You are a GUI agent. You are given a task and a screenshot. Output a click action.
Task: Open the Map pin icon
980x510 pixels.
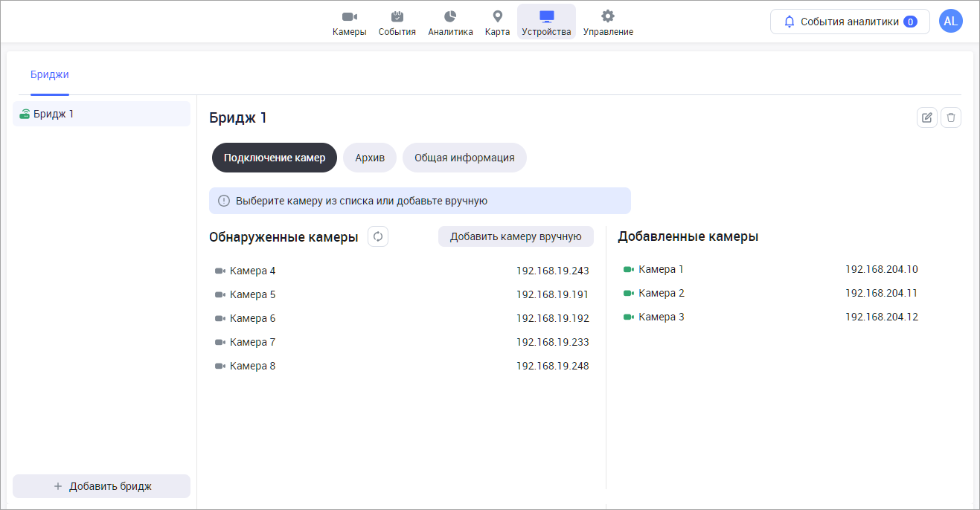click(x=497, y=17)
